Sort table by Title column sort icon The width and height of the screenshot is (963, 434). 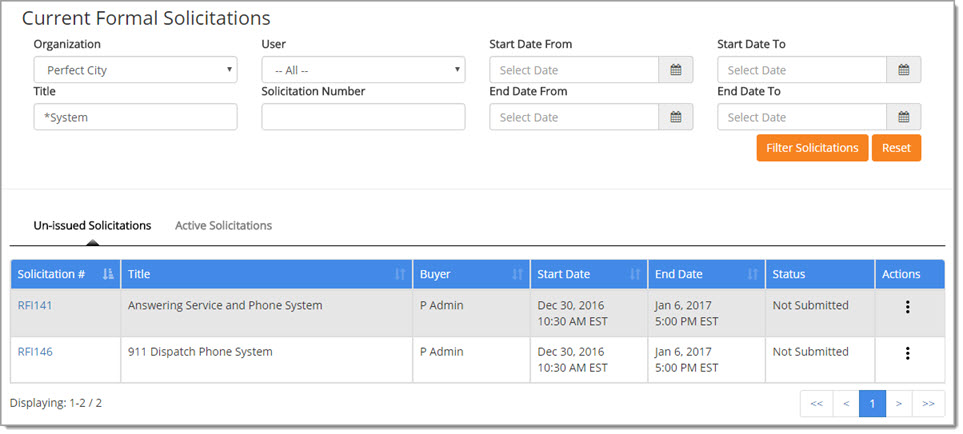point(400,275)
